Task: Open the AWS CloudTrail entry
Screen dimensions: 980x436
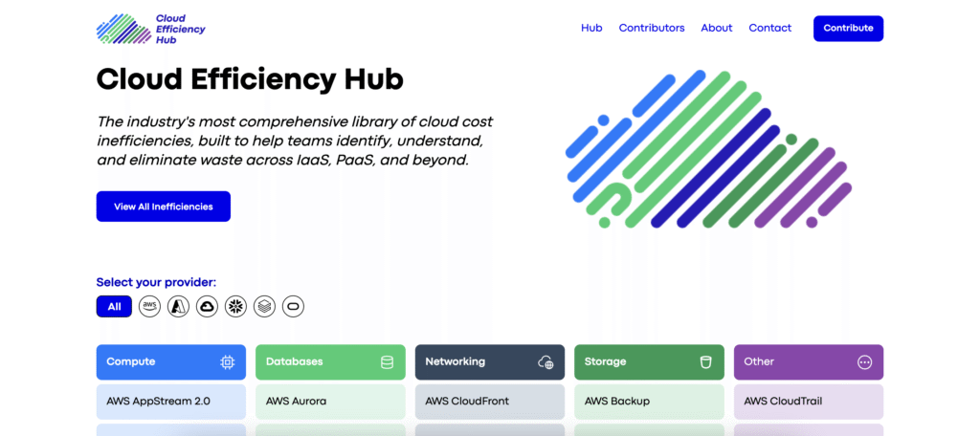Action: (x=809, y=401)
